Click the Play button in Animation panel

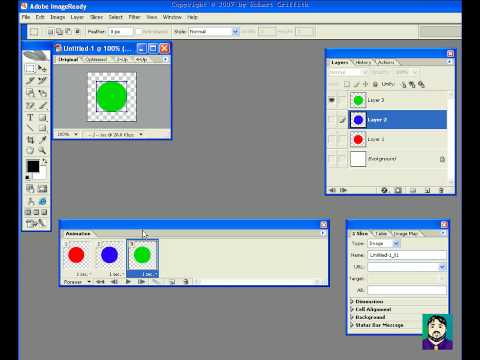coord(128,282)
